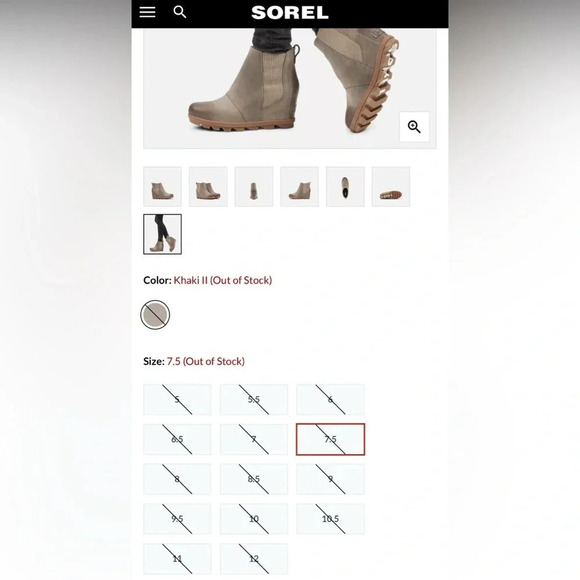Choose size 8.5

[254, 479]
